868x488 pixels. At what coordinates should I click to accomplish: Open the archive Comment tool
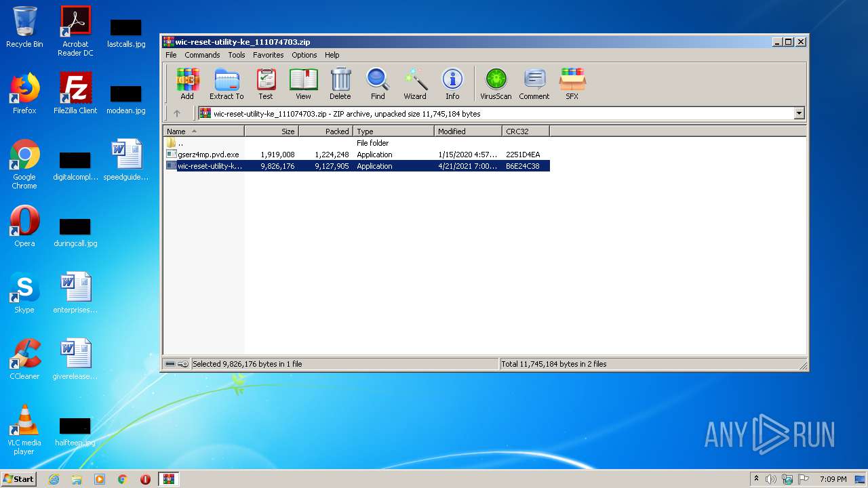[534, 84]
